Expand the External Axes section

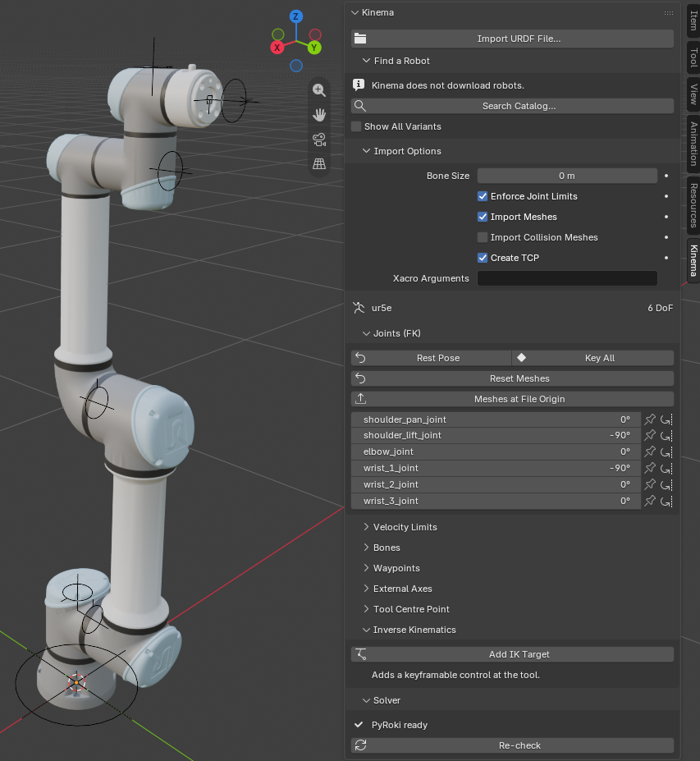coord(366,589)
